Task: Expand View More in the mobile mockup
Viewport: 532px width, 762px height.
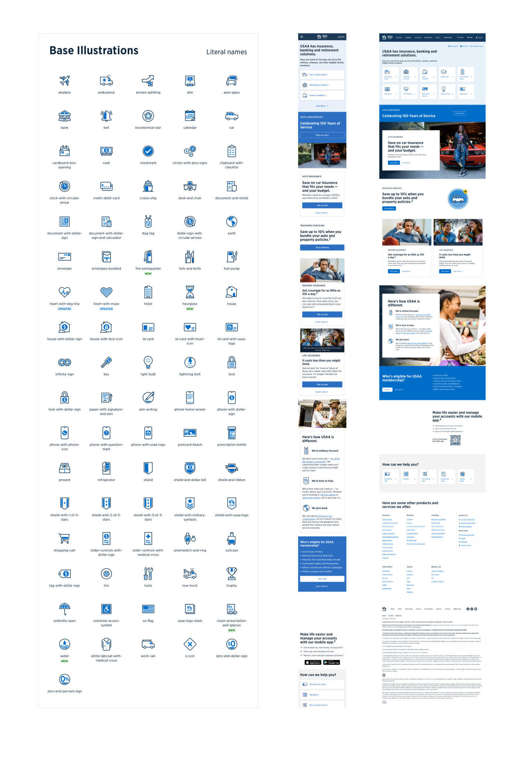Action: pyautogui.click(x=322, y=106)
